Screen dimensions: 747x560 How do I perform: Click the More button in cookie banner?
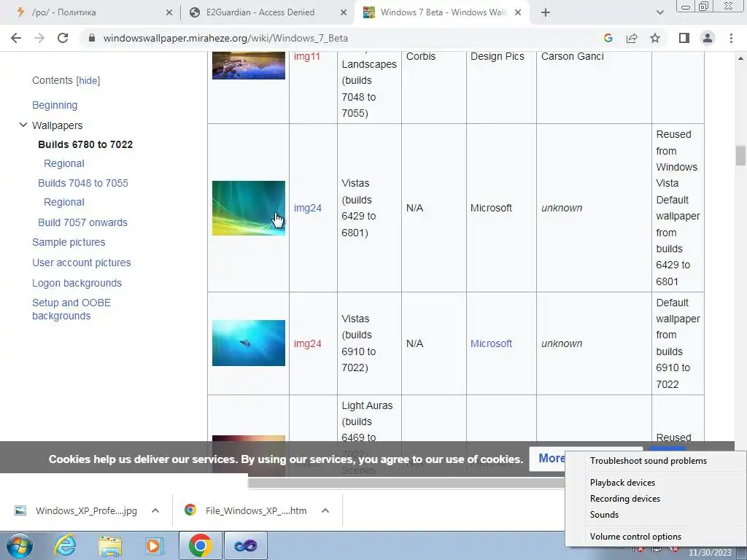point(548,459)
